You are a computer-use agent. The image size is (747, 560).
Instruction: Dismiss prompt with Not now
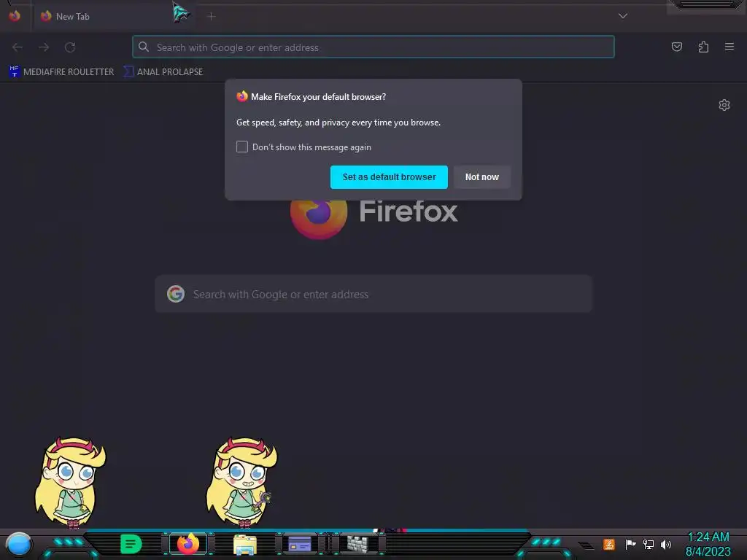pos(481,177)
